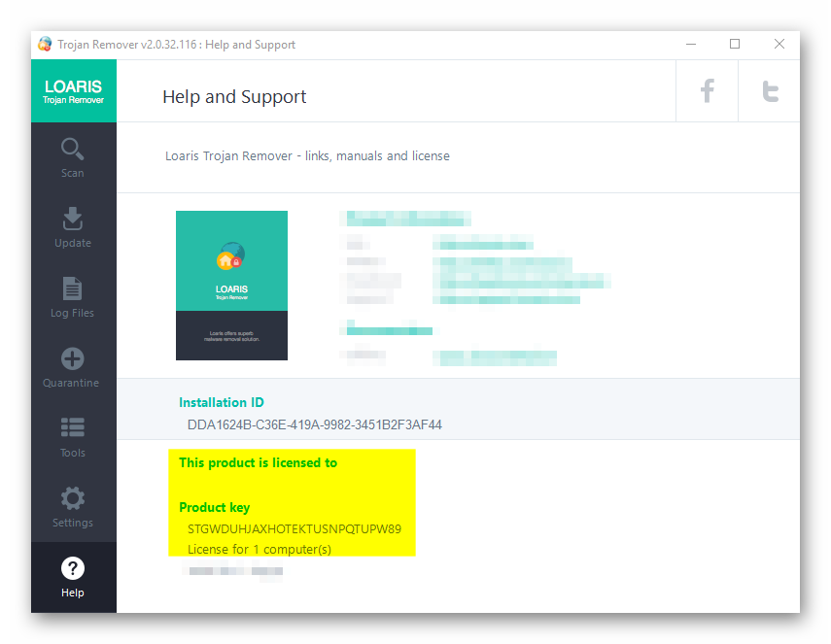Select the Installation ID value text
Viewport: 831px width, 644px height.
pyautogui.click(x=314, y=424)
